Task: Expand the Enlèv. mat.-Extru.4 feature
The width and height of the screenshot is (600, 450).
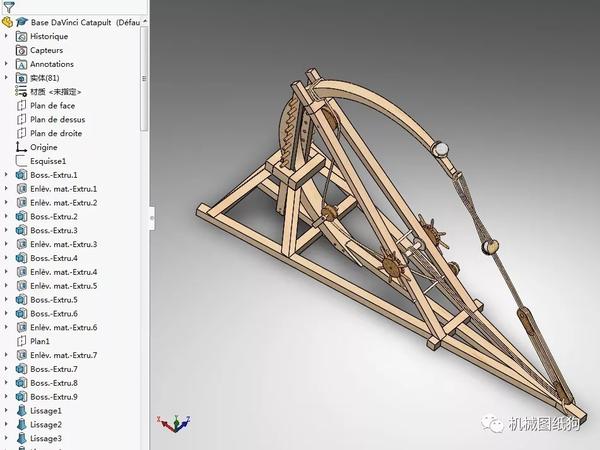Action: click(x=6, y=272)
